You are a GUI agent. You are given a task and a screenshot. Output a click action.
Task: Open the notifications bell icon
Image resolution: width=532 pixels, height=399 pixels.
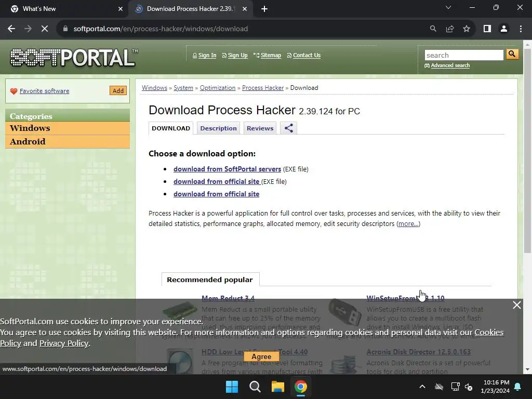pos(518,387)
